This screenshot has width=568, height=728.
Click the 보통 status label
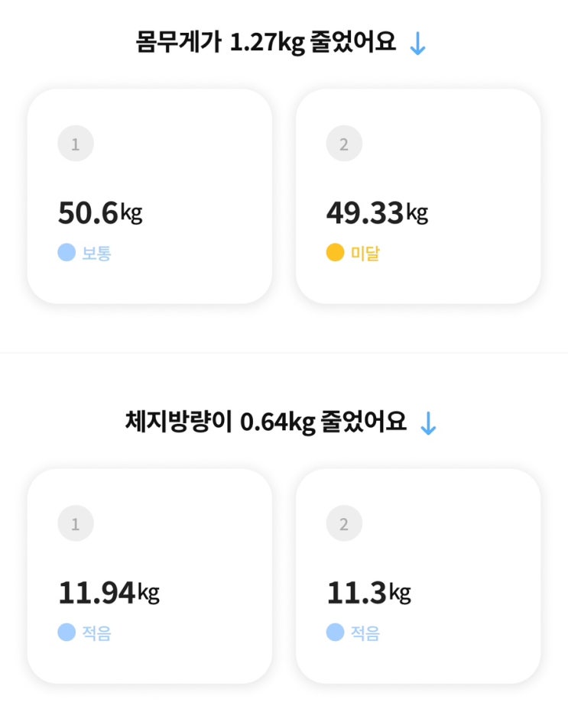coord(96,253)
